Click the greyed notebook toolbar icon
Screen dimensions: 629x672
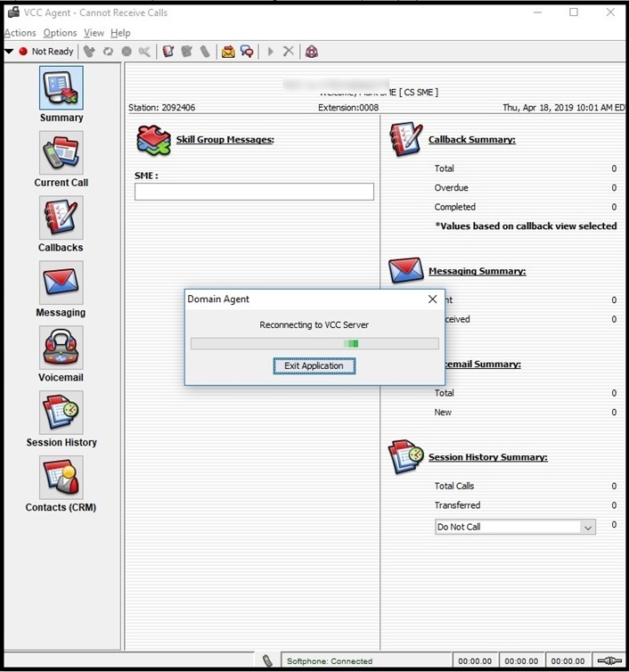click(186, 52)
